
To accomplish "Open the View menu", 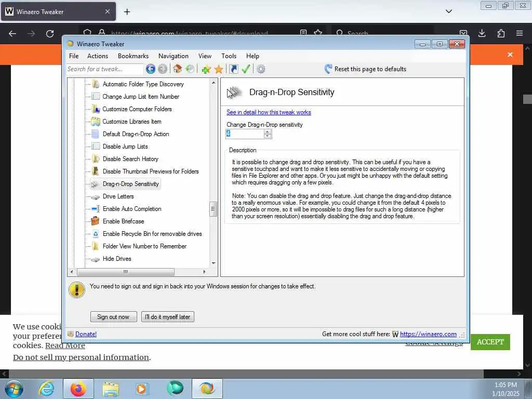I will 205,56.
